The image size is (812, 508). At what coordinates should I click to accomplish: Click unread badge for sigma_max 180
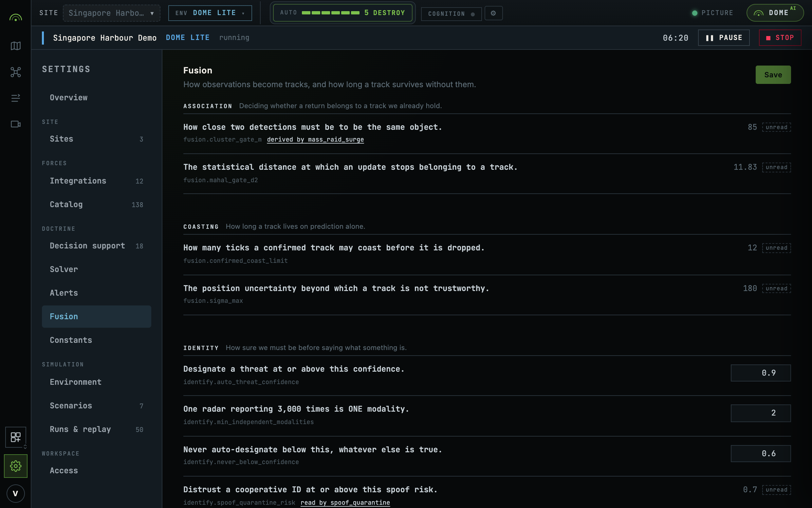[776, 288]
